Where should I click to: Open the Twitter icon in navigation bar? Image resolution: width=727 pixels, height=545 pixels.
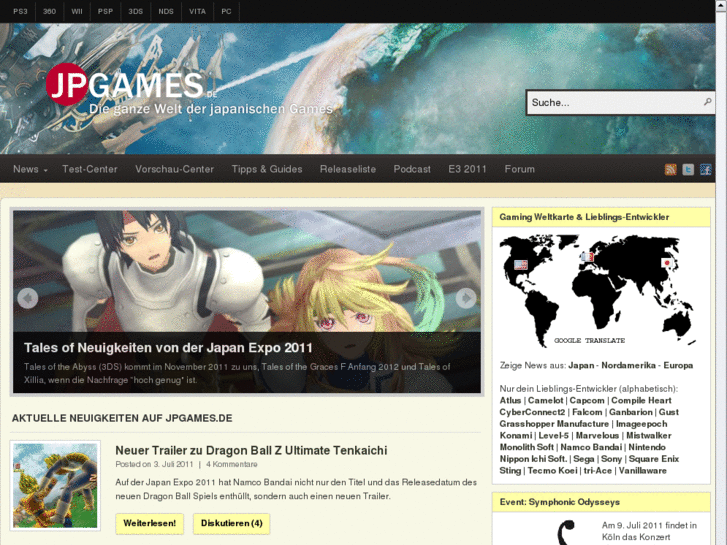[x=688, y=169]
